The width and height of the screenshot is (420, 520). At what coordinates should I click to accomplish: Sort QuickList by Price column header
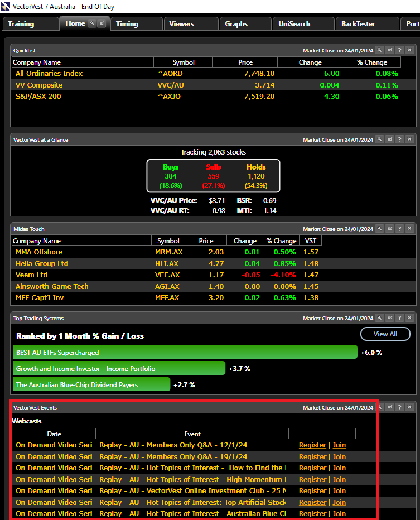[x=245, y=62]
